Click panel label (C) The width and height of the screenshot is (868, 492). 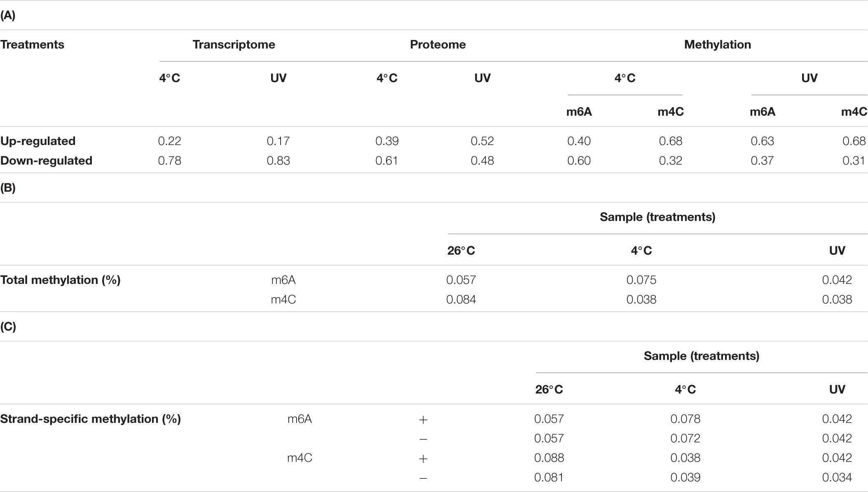pos(8,327)
